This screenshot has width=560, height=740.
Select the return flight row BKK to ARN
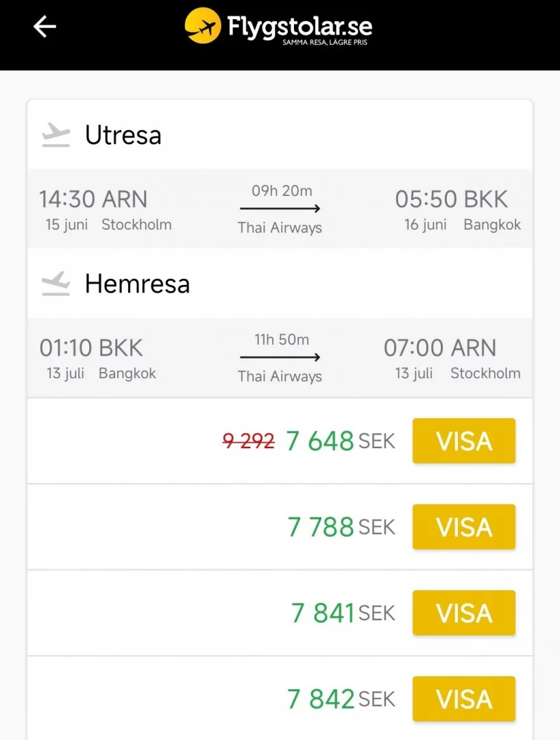pyautogui.click(x=280, y=358)
